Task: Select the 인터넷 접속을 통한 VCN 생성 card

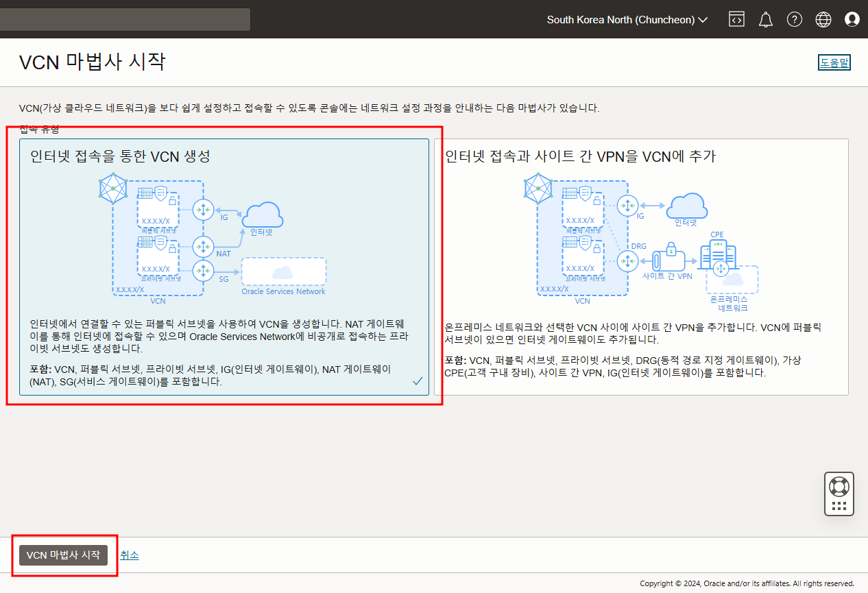Action: [224, 267]
